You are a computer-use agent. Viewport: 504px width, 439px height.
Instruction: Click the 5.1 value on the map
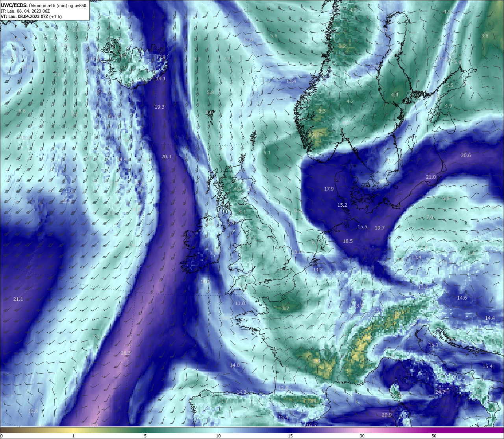click(267, 153)
